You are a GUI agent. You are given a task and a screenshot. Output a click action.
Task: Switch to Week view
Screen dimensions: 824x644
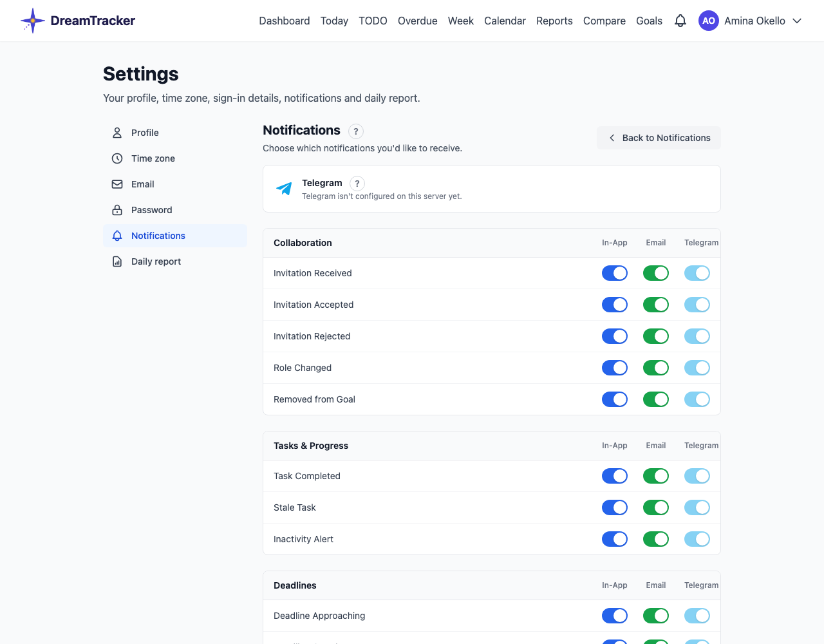point(461,21)
